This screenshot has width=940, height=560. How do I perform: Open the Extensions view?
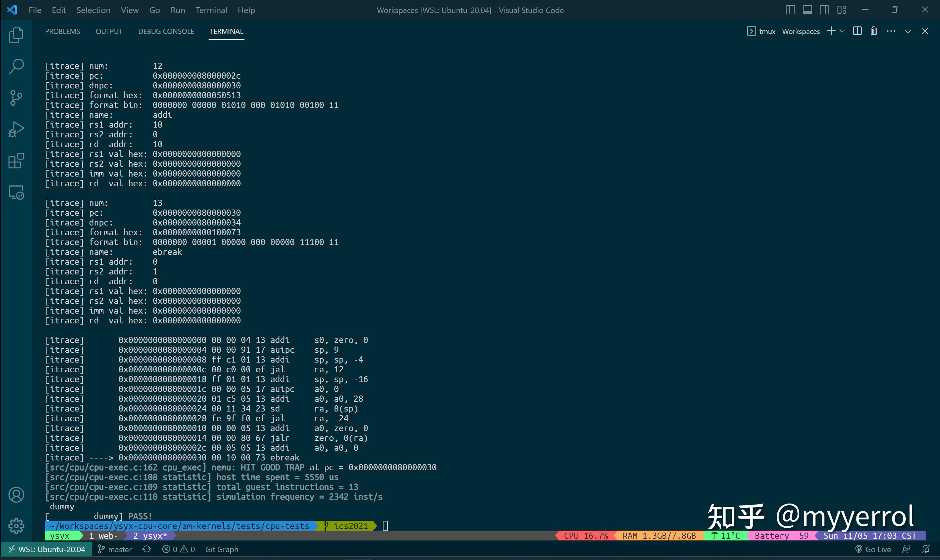tap(16, 161)
